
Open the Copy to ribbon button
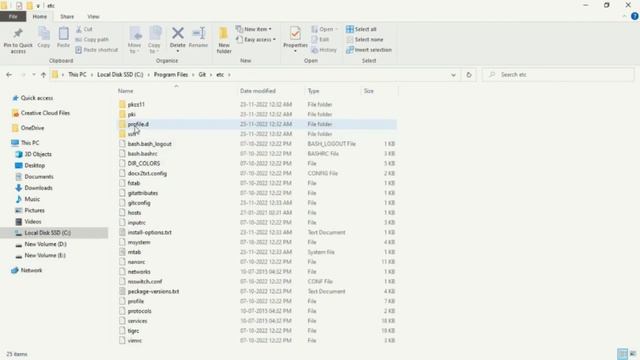click(154, 40)
